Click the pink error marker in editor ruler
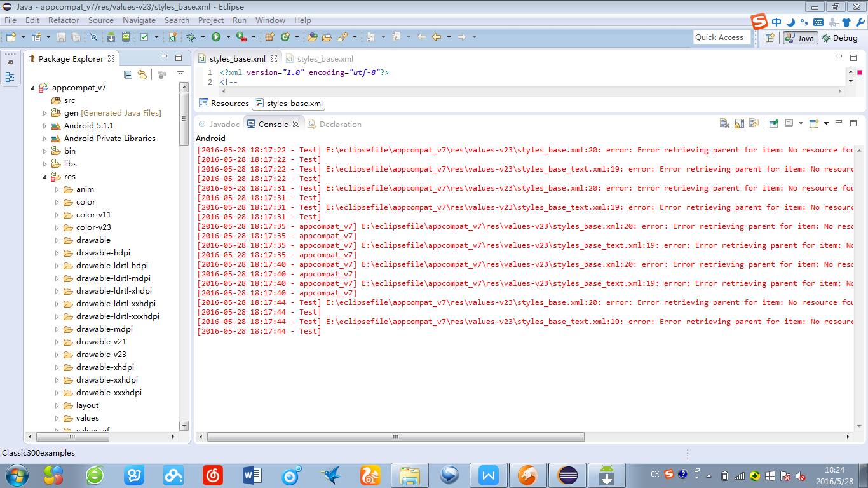868x488 pixels. coord(860,72)
